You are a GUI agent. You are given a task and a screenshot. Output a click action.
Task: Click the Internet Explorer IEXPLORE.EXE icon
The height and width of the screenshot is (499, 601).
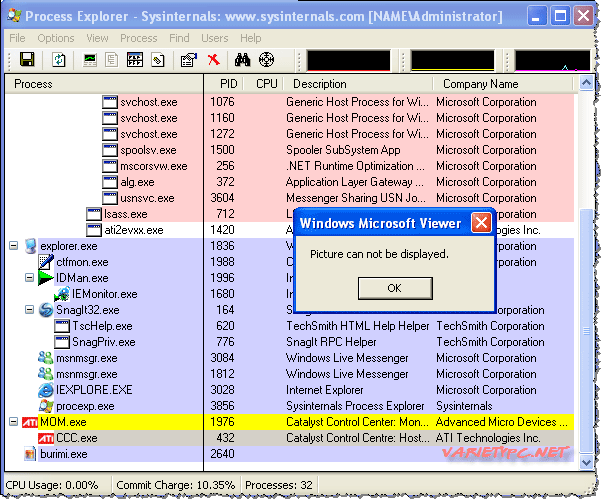[46, 390]
